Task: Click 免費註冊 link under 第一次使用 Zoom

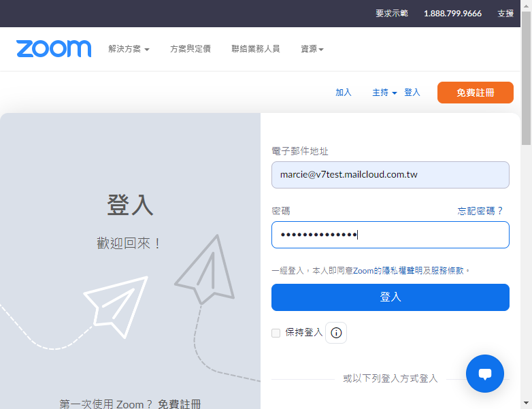Action: point(179,404)
